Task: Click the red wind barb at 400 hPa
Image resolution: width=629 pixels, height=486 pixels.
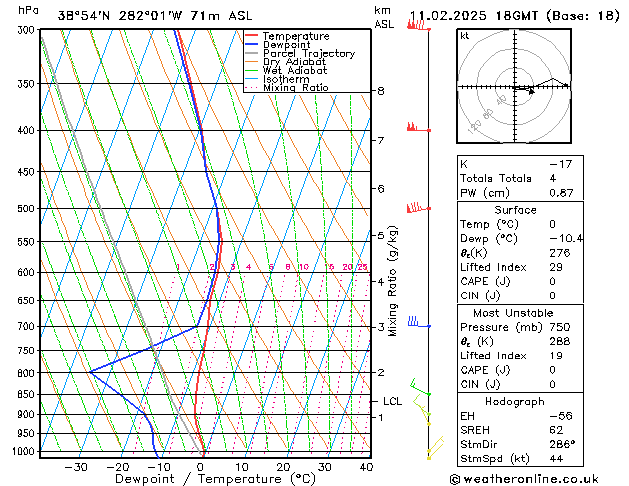Action: click(x=418, y=127)
